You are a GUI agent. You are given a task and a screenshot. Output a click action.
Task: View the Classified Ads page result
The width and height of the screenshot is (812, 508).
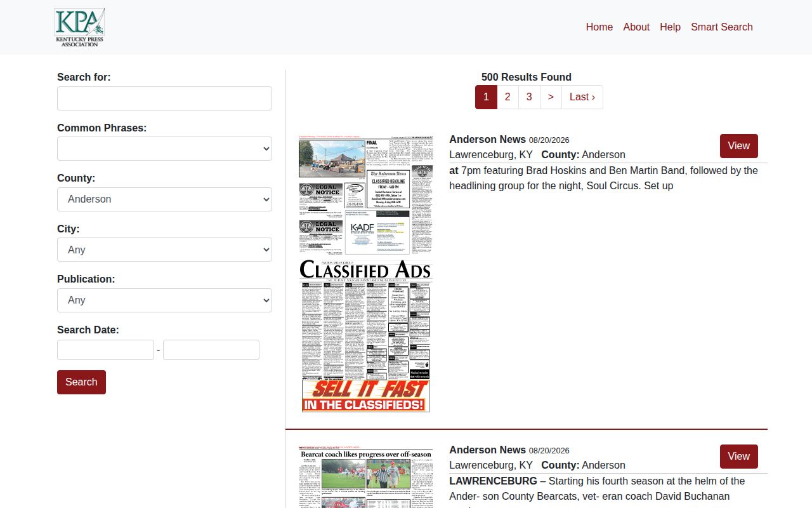point(738,146)
